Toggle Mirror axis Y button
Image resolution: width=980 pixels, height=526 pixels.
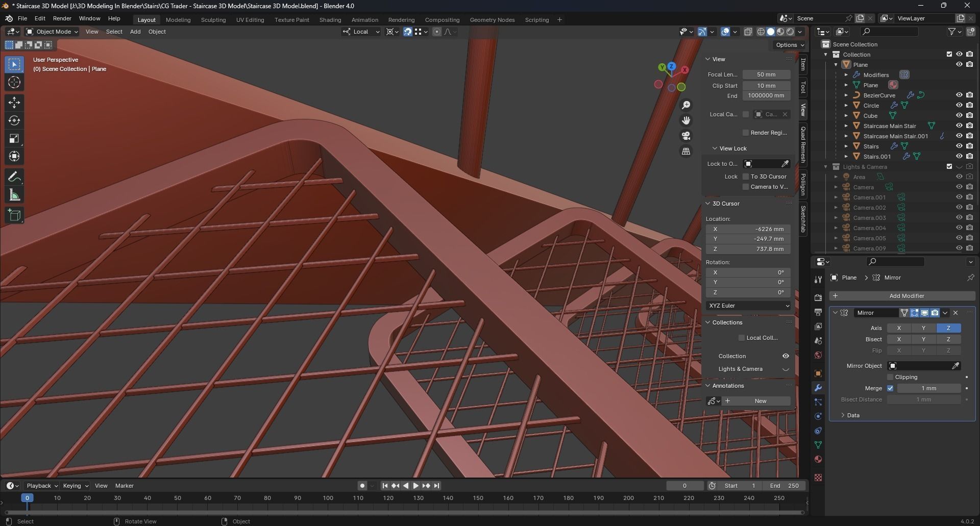(923, 328)
